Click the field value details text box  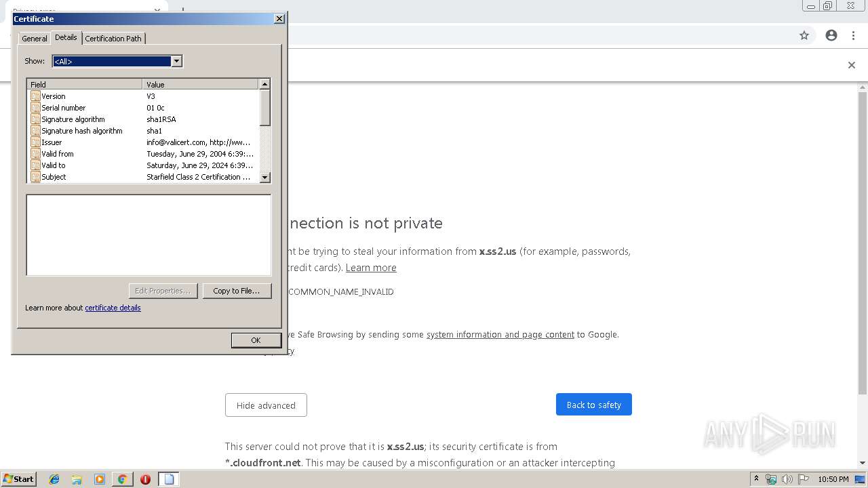tap(149, 235)
